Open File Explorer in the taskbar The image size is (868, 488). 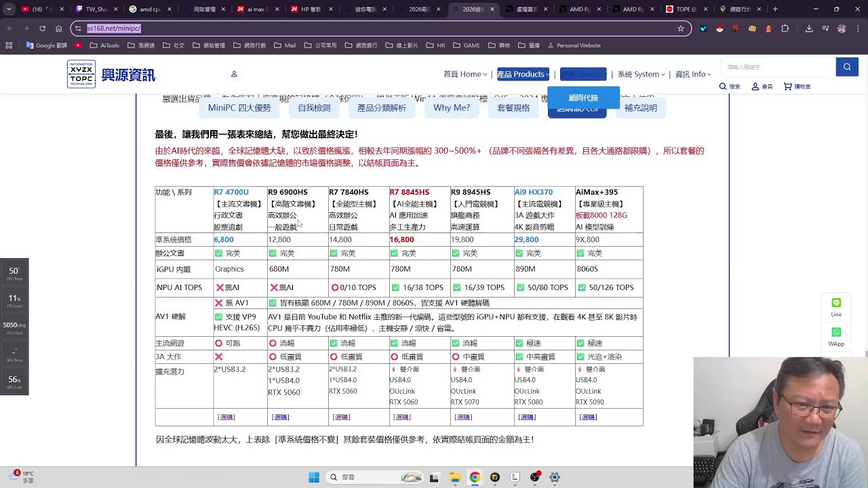[454, 477]
